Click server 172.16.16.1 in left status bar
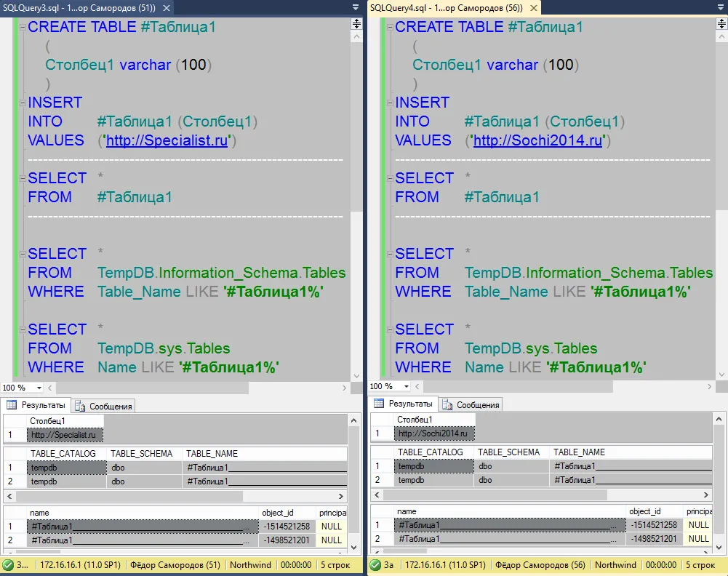 click(x=80, y=565)
